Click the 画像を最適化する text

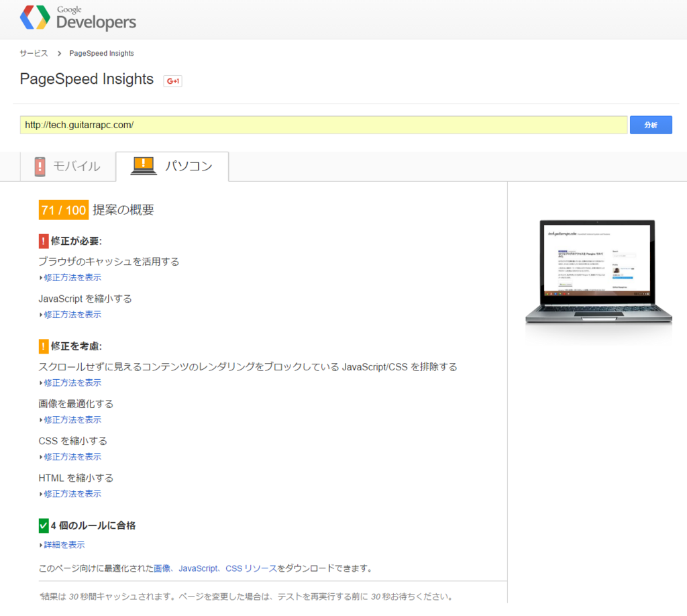pyautogui.click(x=76, y=404)
